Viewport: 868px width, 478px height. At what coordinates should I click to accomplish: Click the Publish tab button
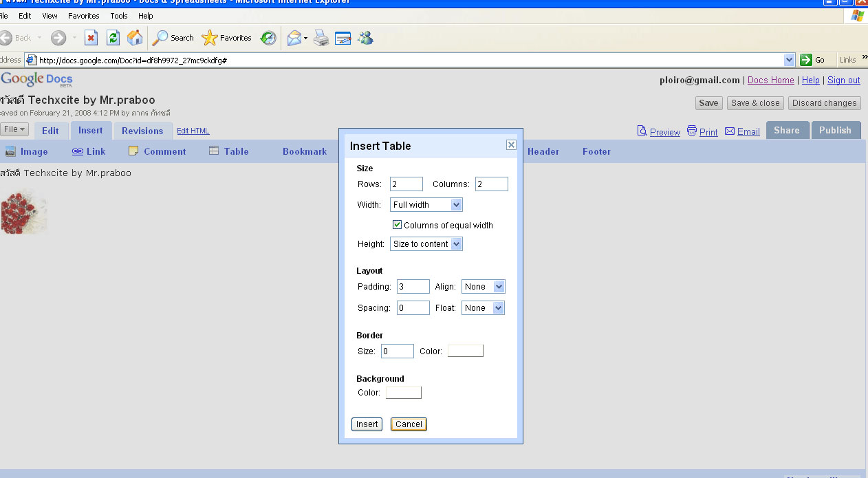835,130
